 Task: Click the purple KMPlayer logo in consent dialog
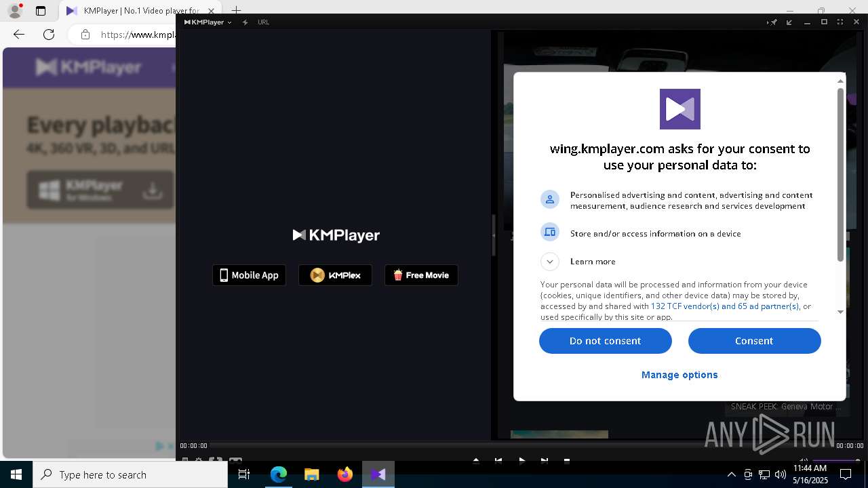coord(679,108)
